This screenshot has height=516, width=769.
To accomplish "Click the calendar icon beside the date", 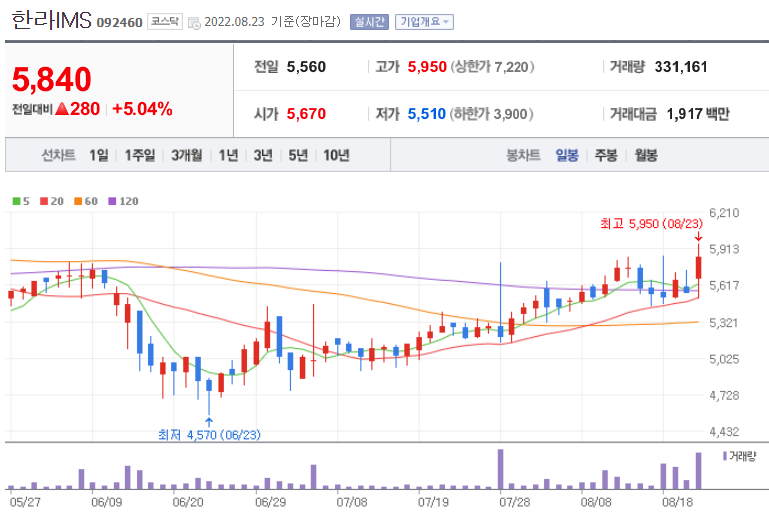I will point(194,23).
